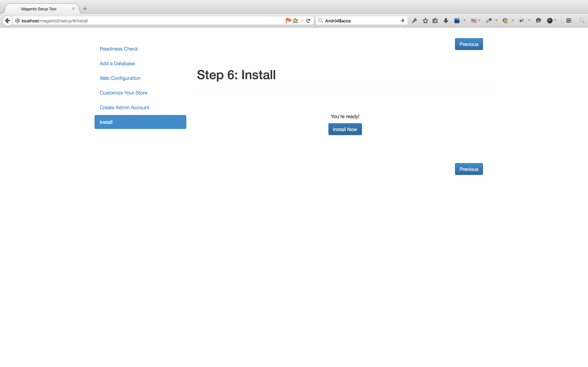Viewport: 588px width, 367px height.
Task: Go to Web Configuration step
Action: pyautogui.click(x=120, y=78)
